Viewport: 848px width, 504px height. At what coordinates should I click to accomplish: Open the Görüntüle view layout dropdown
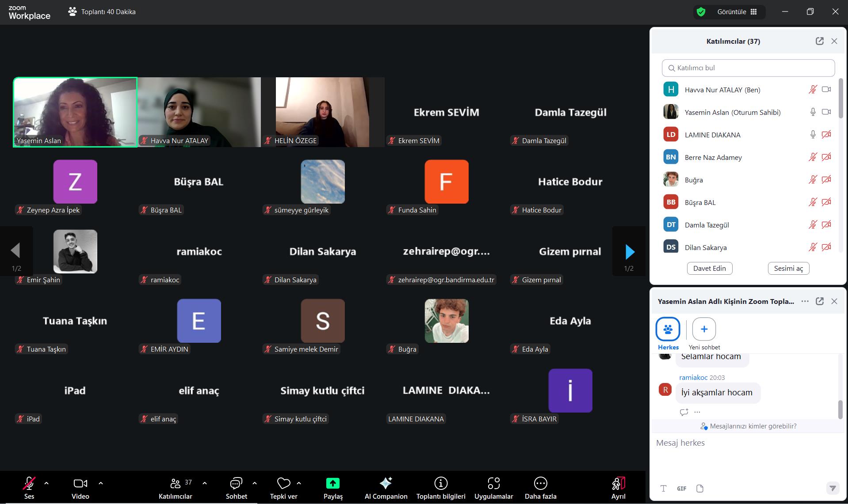(737, 12)
